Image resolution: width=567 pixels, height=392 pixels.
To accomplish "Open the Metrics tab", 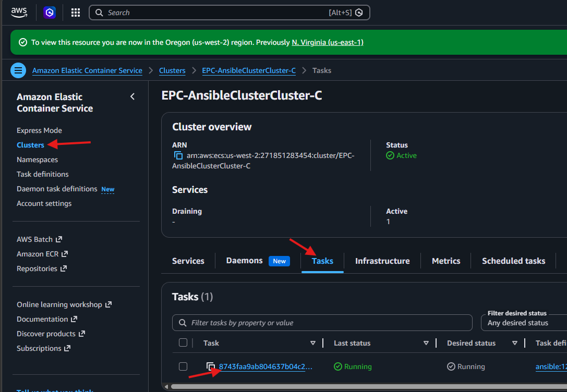I will [446, 261].
